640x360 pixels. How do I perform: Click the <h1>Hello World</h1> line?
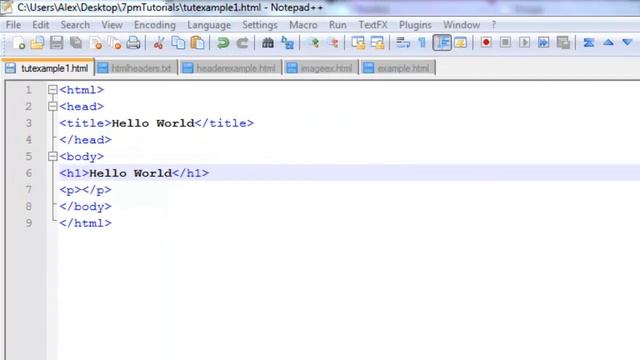tap(134, 173)
